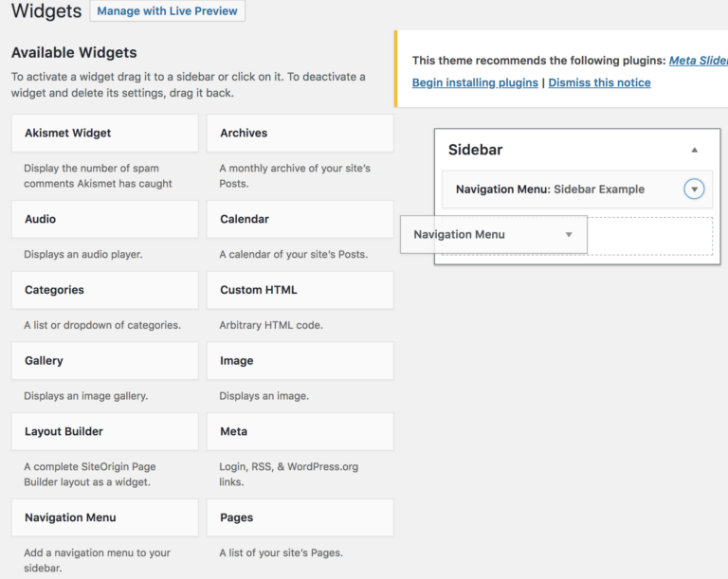This screenshot has width=728, height=579.
Task: Select the Archives widget
Action: (300, 134)
